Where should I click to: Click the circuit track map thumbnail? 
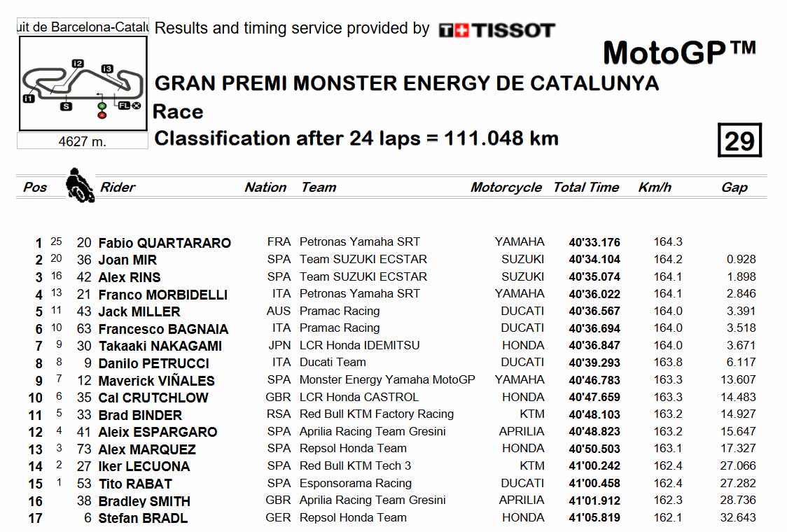pyautogui.click(x=83, y=84)
